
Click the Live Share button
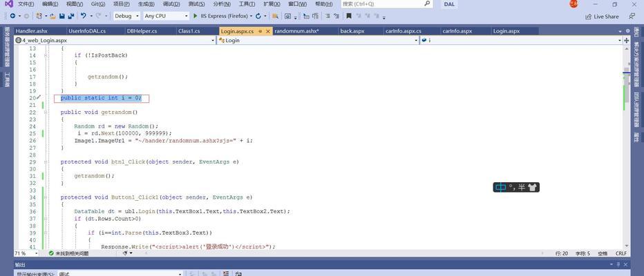tap(602, 17)
